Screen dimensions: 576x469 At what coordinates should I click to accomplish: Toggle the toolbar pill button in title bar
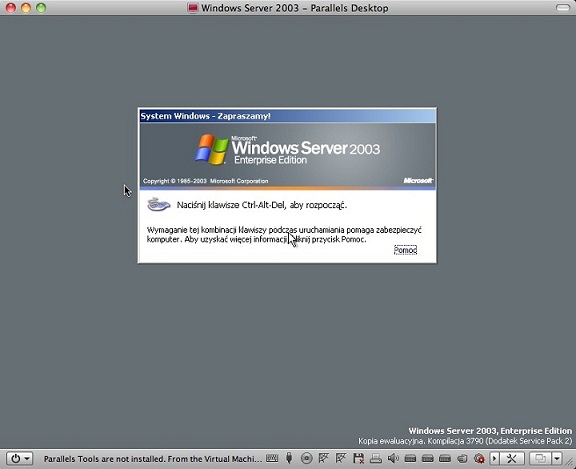tap(562, 8)
